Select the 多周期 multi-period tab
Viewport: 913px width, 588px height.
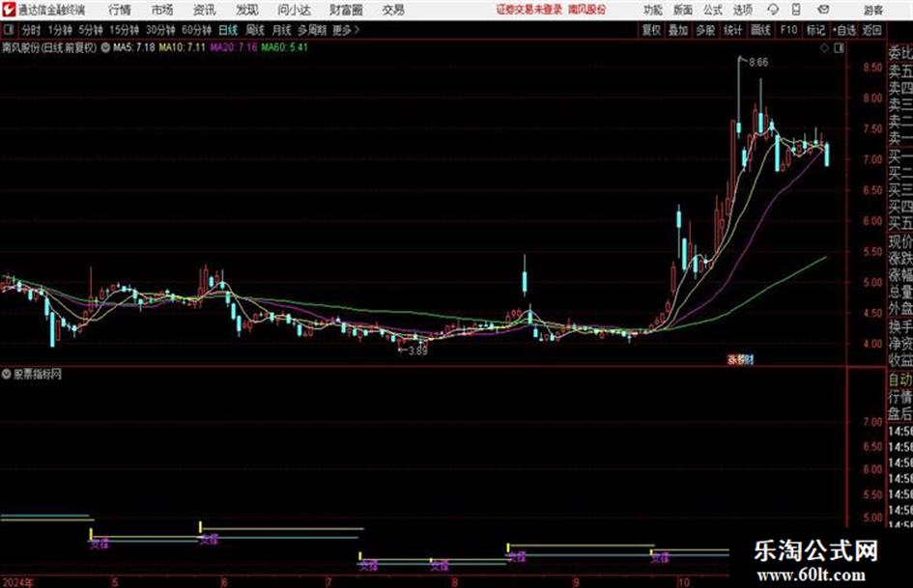pos(312,30)
